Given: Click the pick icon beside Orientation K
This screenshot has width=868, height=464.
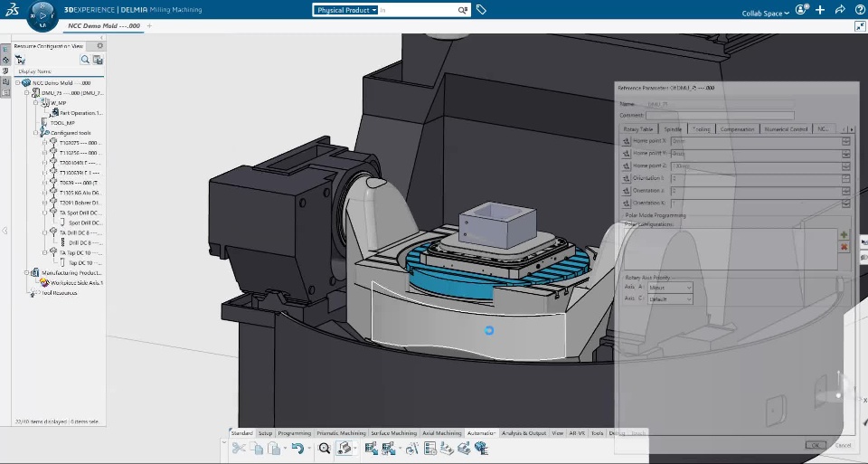Looking at the screenshot, I should [x=626, y=204].
